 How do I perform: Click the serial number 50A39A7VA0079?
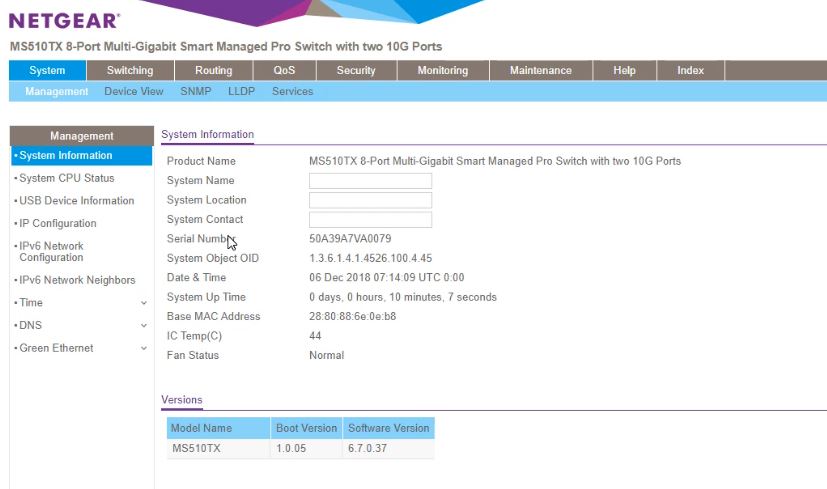click(350, 238)
